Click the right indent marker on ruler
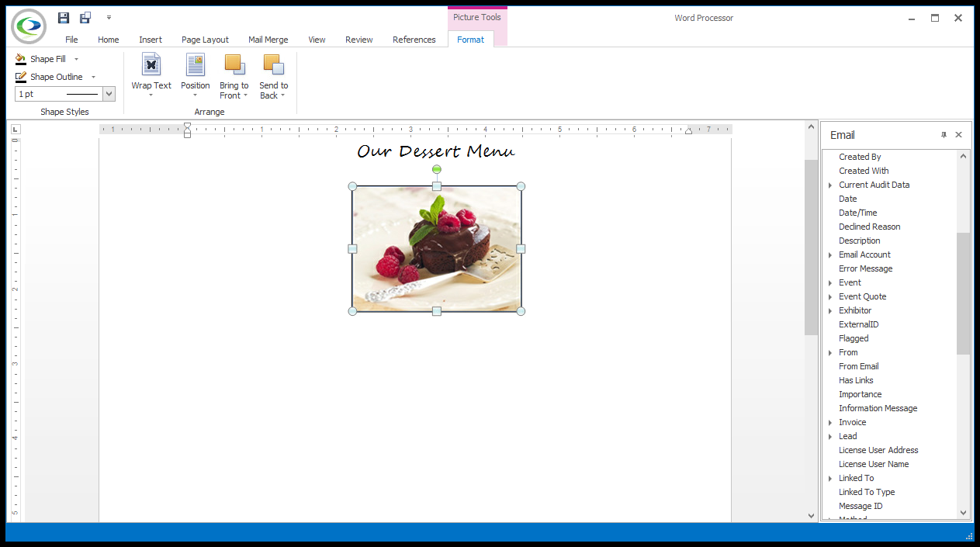Image resolution: width=980 pixels, height=547 pixels. (688, 131)
